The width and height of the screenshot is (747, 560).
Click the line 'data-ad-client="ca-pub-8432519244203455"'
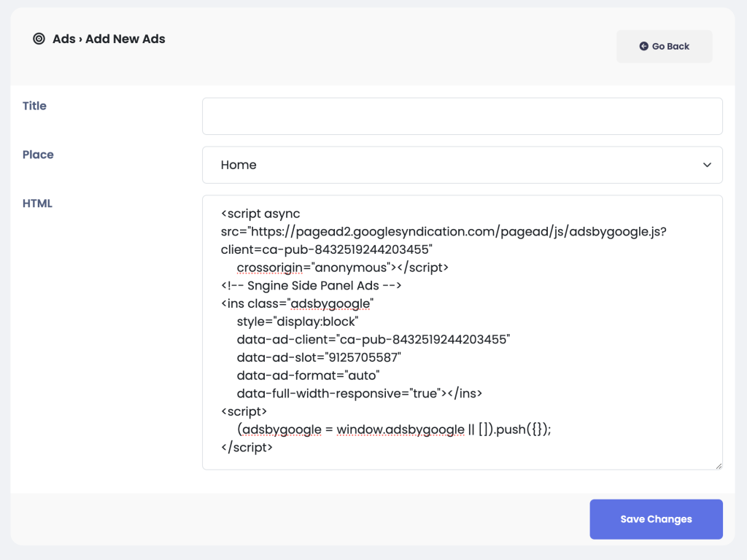pyautogui.click(x=373, y=340)
